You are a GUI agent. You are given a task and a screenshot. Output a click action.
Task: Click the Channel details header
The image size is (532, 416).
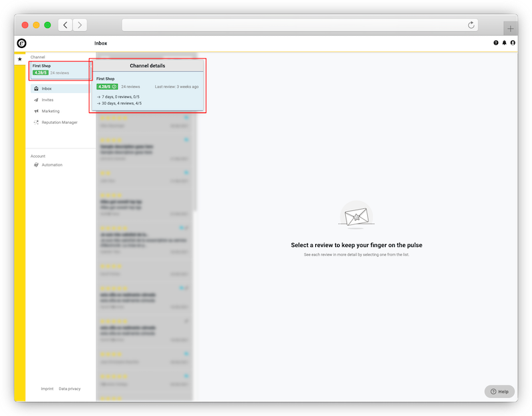[x=148, y=66]
